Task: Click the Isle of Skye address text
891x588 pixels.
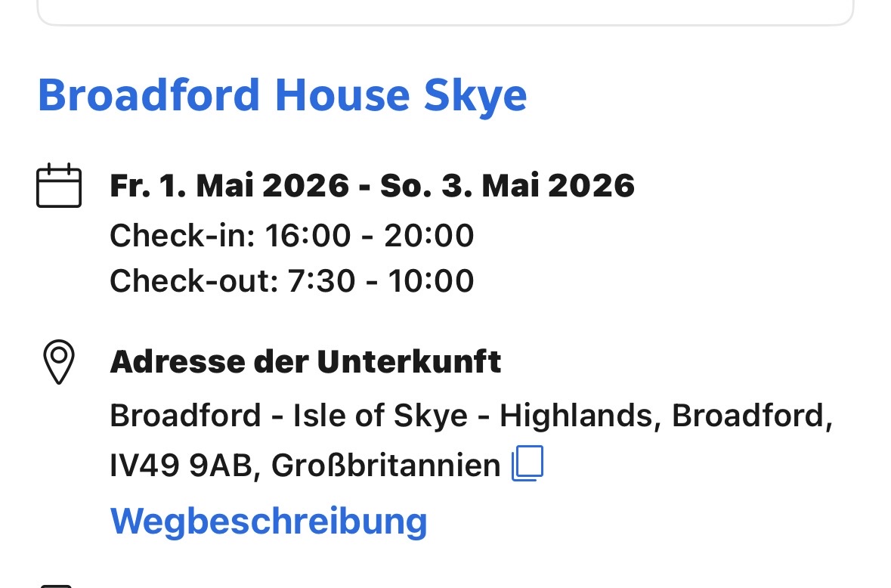Action: coord(380,415)
